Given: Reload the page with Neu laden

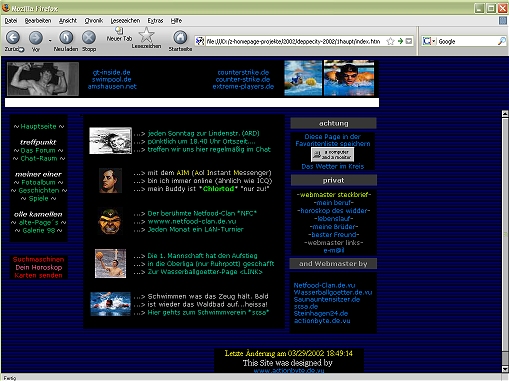Looking at the screenshot, I should tap(66, 37).
